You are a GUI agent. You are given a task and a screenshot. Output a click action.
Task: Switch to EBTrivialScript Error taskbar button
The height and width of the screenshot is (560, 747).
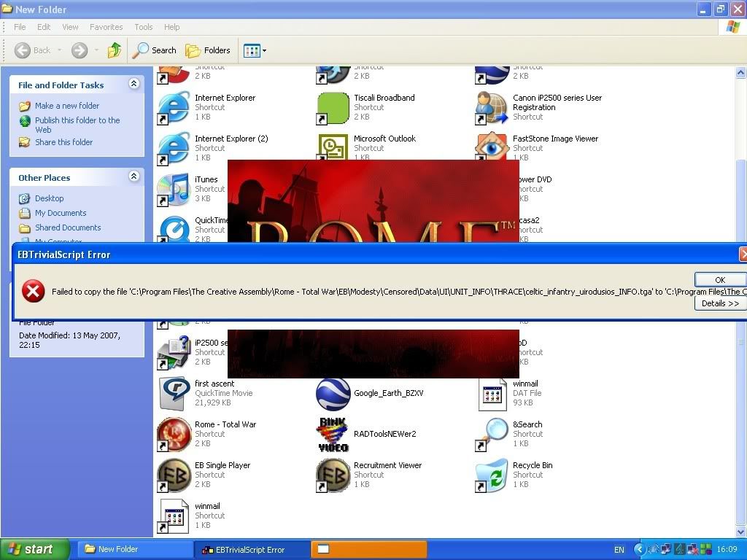coord(252,549)
